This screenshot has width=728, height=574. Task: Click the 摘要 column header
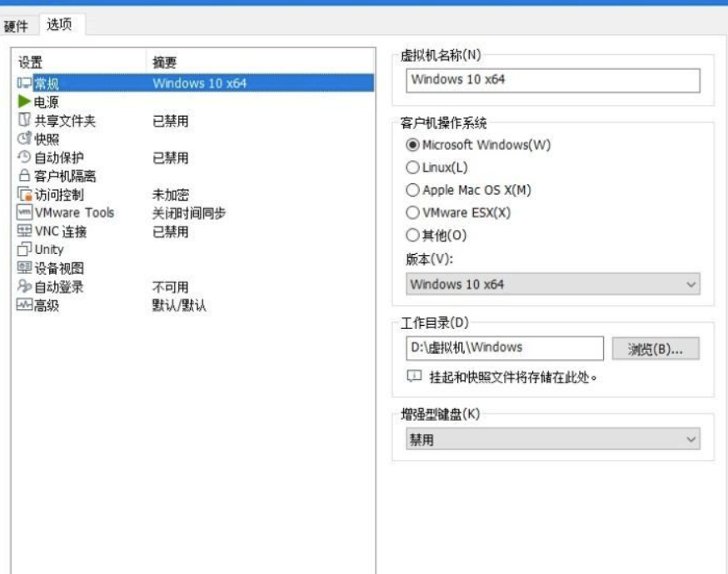click(261, 62)
